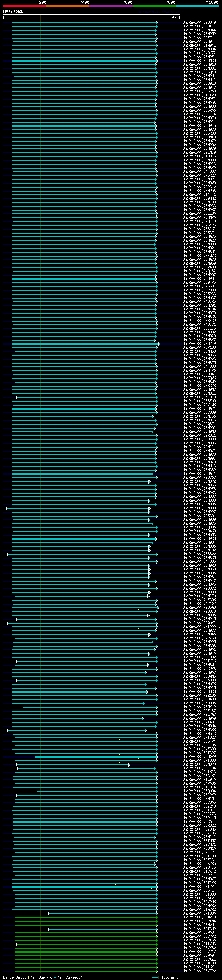
Task: Select the UniRef100_Q1ACK2 label
Action: [199, 910]
